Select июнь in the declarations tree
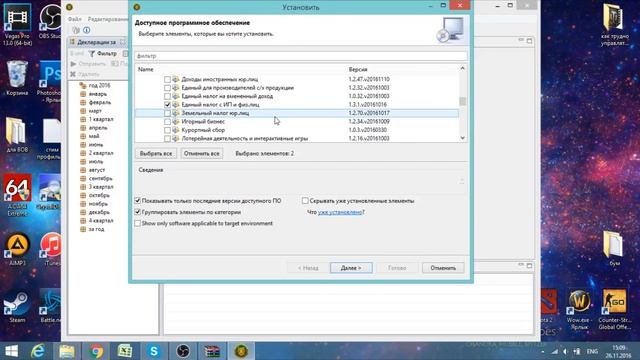 click(96, 144)
